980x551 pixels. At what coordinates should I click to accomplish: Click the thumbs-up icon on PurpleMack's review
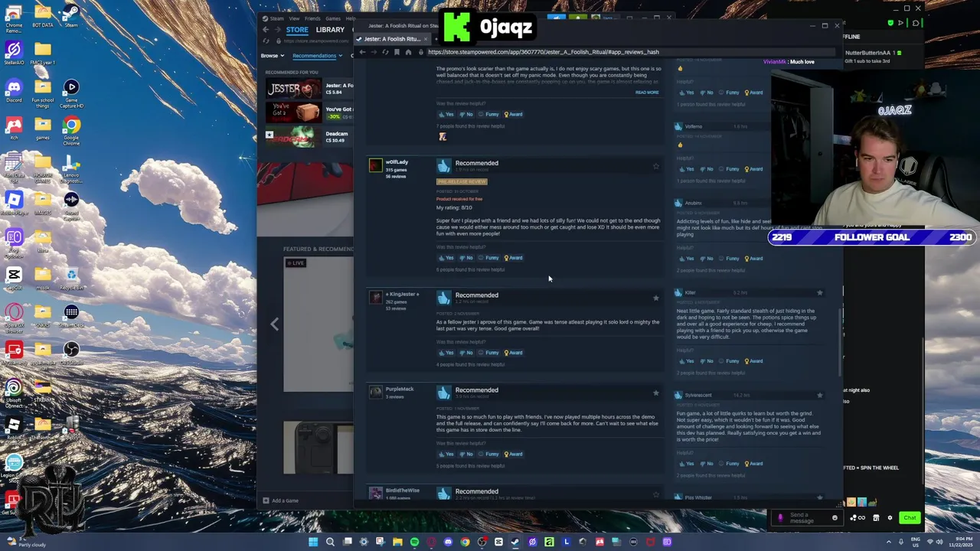click(444, 392)
